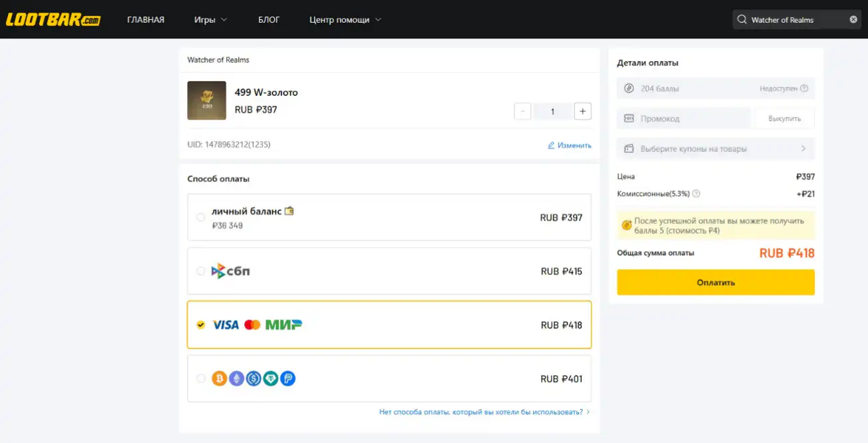The image size is (868, 443).
Task: Click the crypto price RUB ₽401
Action: [x=561, y=378]
